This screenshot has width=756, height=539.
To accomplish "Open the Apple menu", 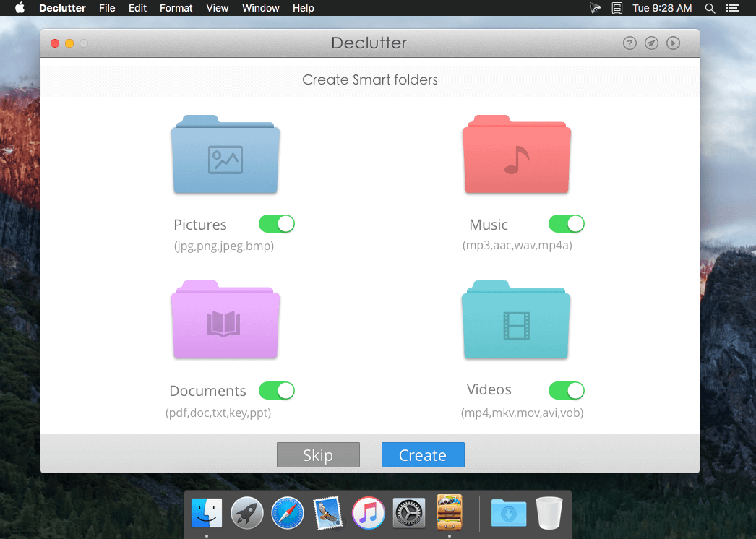I will pos(20,8).
